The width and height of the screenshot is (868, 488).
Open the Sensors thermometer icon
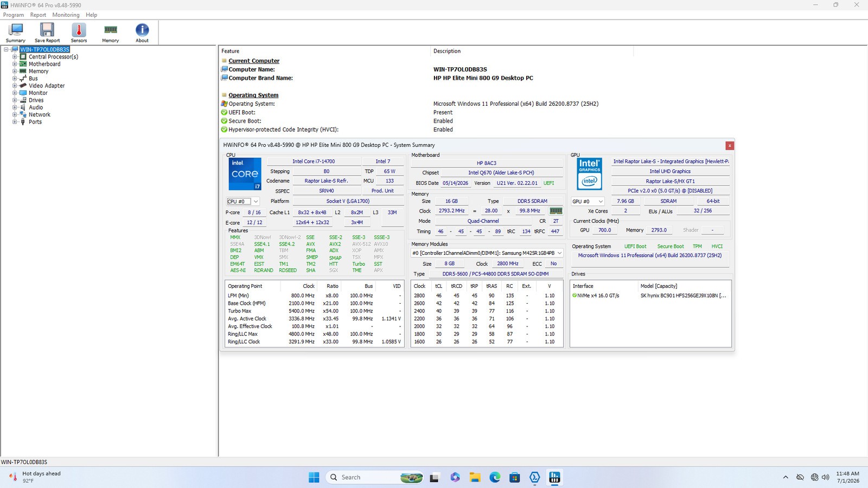(79, 33)
